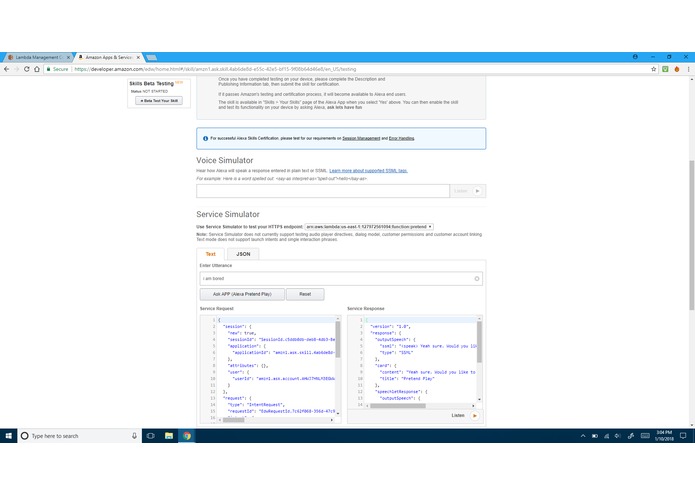Click the Service Request horizontal scrollbar
Screen dimensions: 695x494
coord(233,420)
